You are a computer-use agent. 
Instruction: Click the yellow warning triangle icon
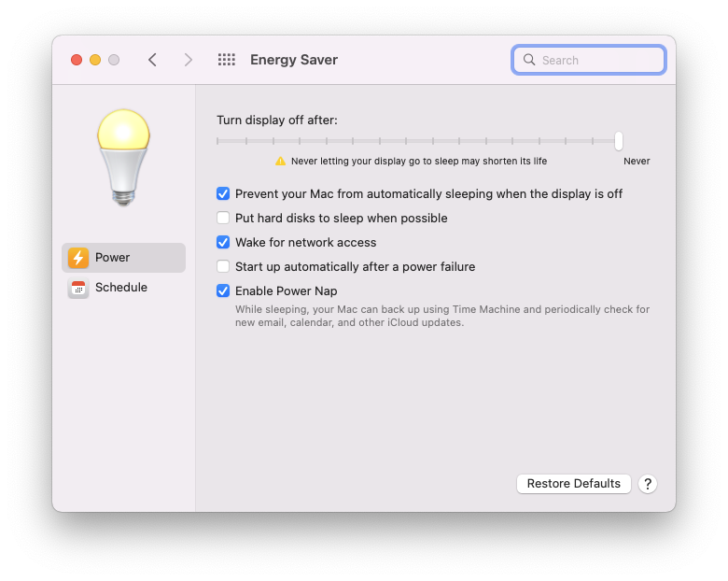click(x=280, y=161)
